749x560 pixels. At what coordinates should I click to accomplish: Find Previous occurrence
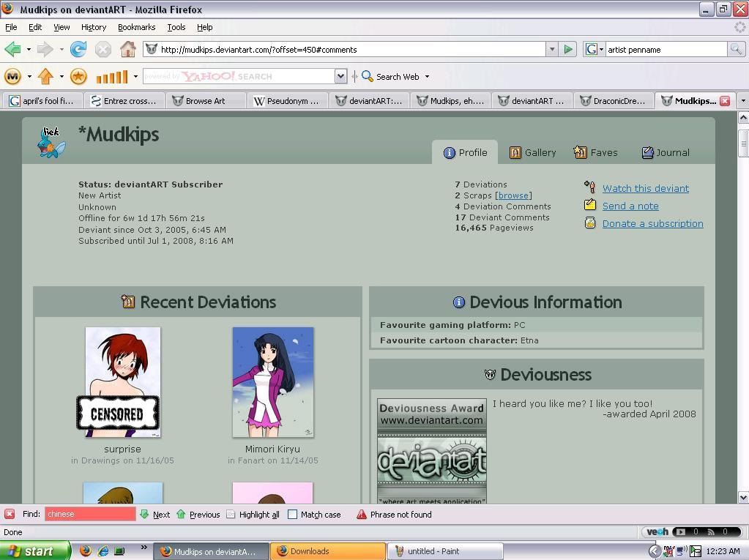tap(198, 514)
